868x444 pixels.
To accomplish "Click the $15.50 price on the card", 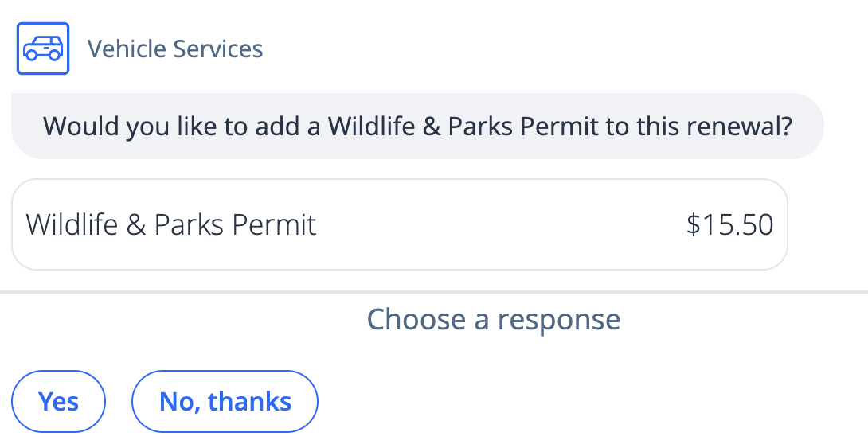I will (729, 224).
